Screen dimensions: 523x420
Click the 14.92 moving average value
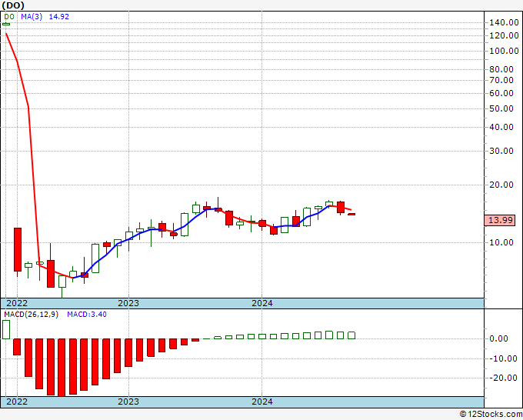[59, 17]
